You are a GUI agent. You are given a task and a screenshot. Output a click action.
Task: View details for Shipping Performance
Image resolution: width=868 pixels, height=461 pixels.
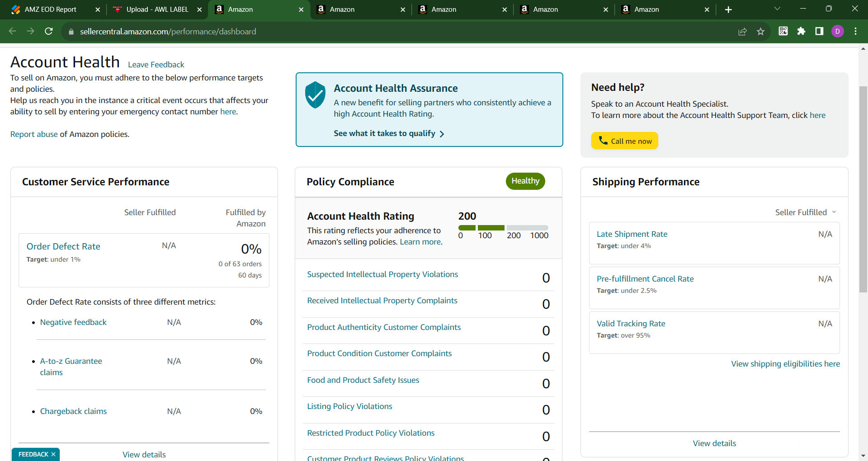point(714,443)
